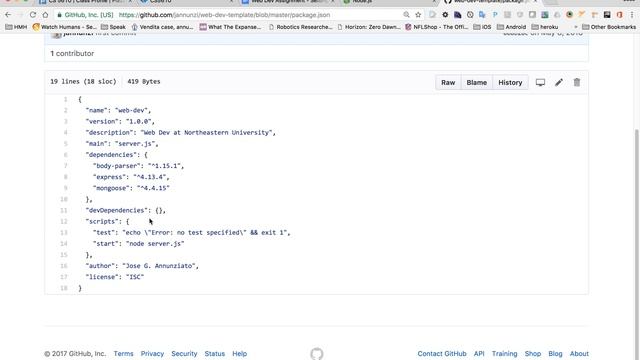
Task: Open the Security footer link
Action: coord(184,353)
